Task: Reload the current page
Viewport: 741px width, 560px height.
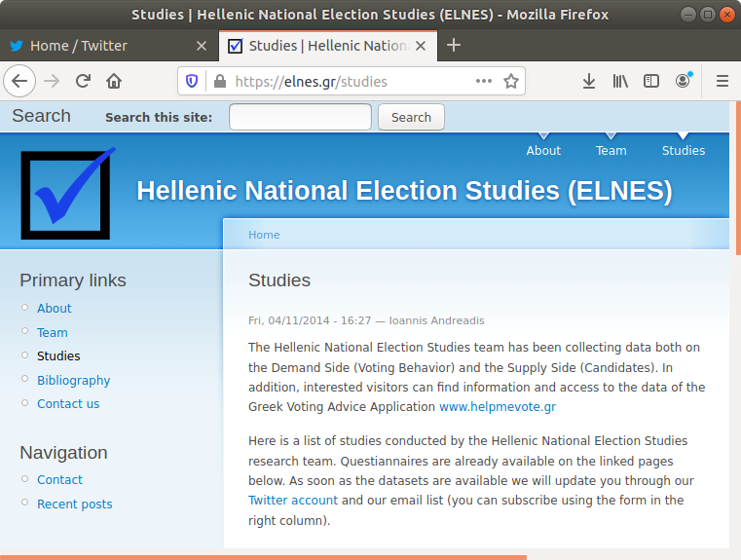Action: [x=83, y=81]
